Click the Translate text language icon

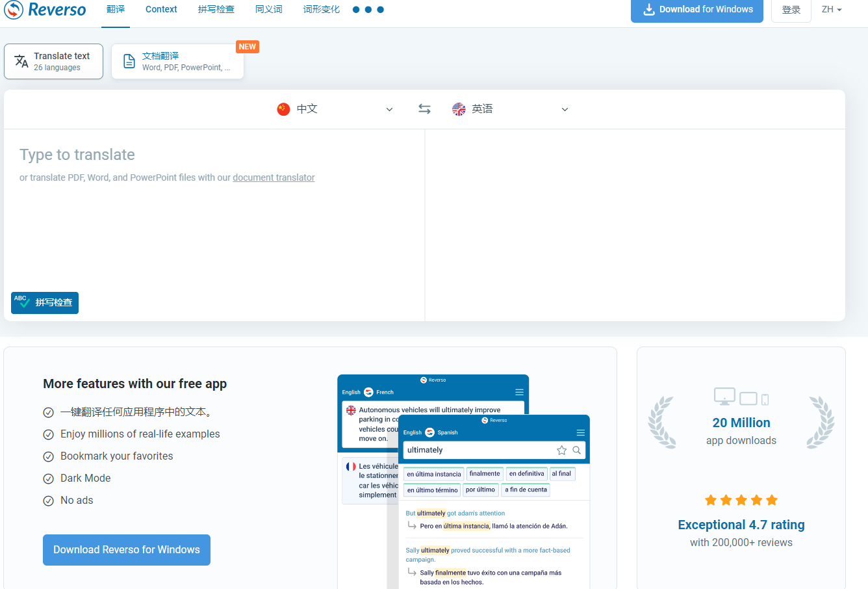(21, 61)
